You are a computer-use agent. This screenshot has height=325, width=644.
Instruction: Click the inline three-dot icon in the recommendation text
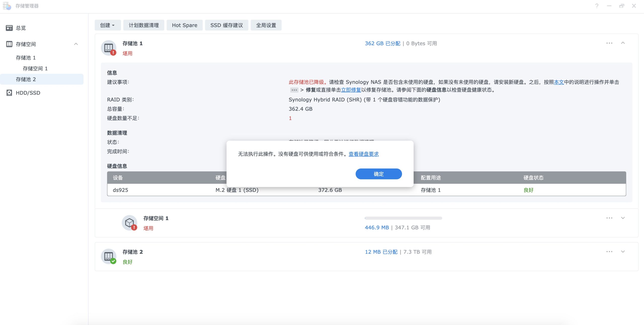pos(294,90)
